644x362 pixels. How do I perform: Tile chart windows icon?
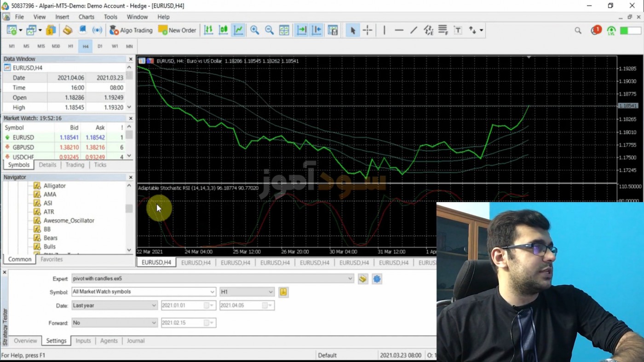[284, 30]
